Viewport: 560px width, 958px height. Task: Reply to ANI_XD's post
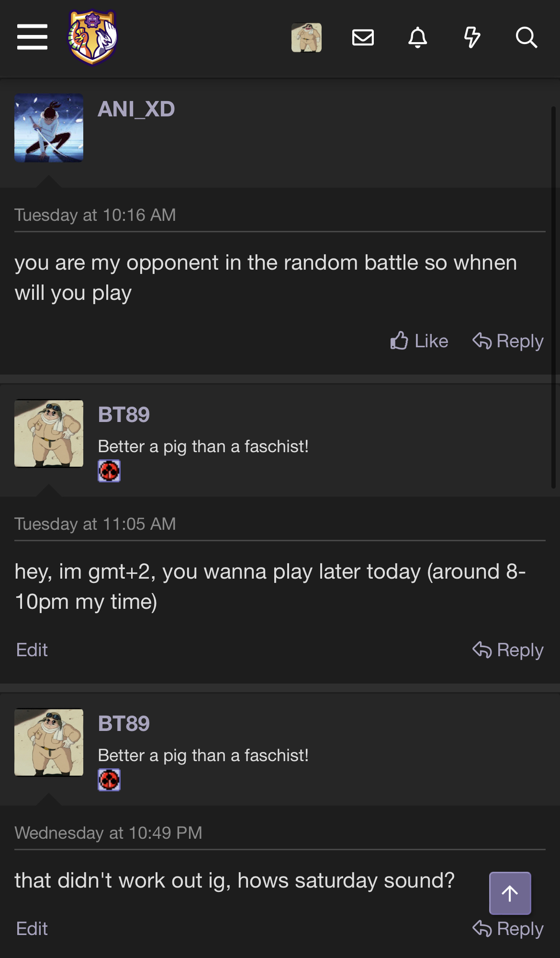(508, 341)
